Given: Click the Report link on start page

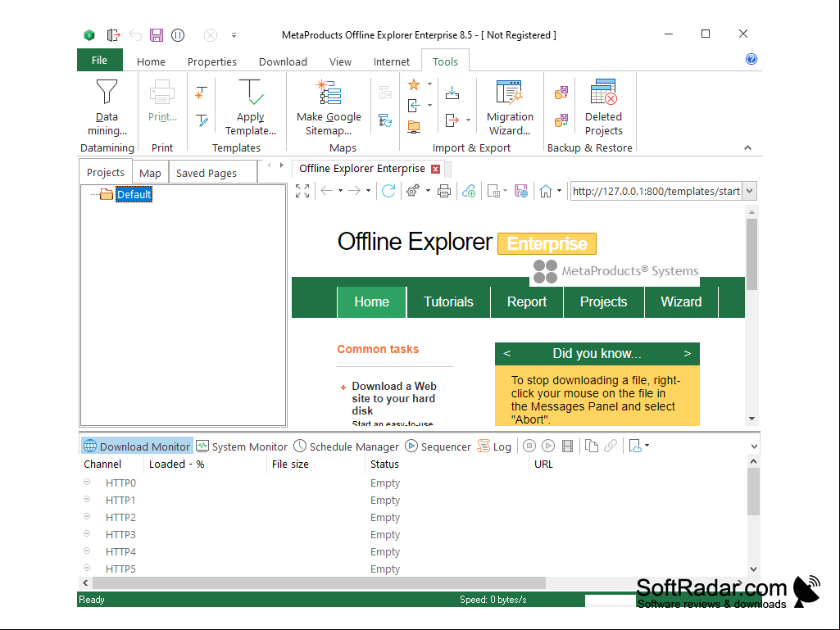Looking at the screenshot, I should tap(527, 301).
